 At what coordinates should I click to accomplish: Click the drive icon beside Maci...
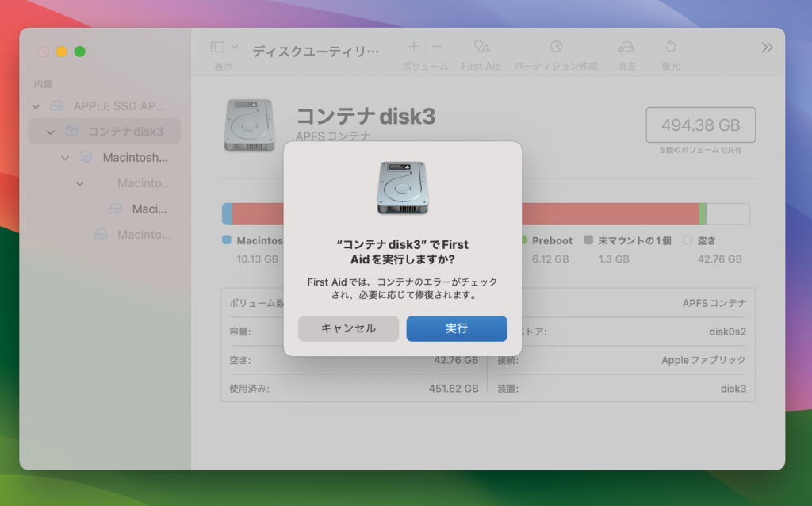116,209
